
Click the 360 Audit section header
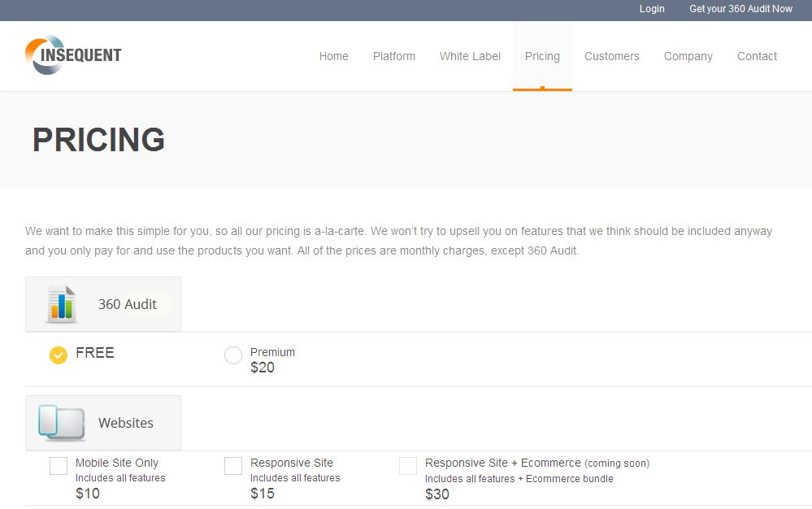tap(127, 304)
